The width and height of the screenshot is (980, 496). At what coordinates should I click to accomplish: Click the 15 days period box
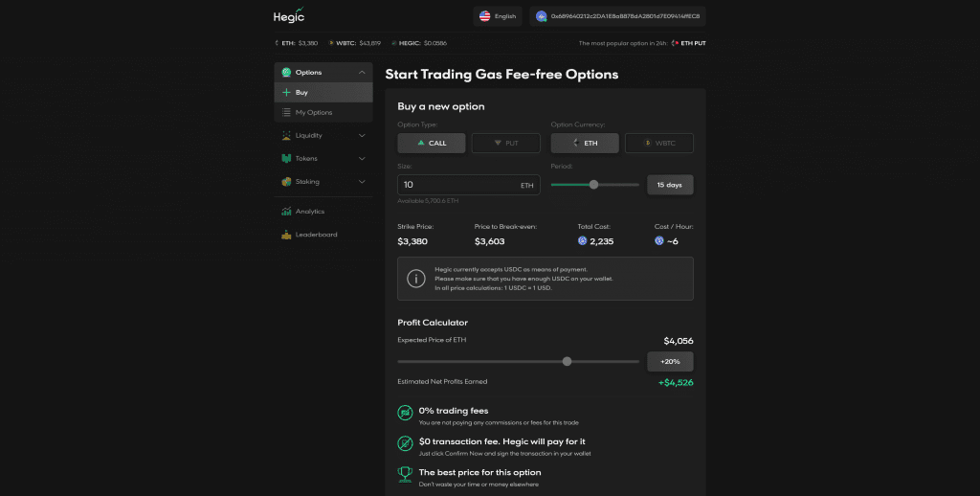[x=670, y=185]
